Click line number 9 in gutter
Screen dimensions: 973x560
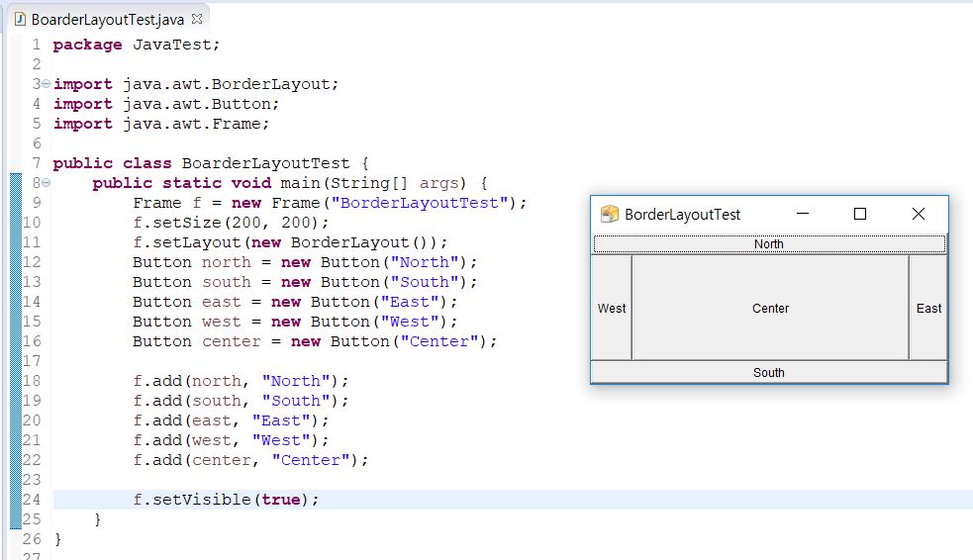pyautogui.click(x=37, y=203)
